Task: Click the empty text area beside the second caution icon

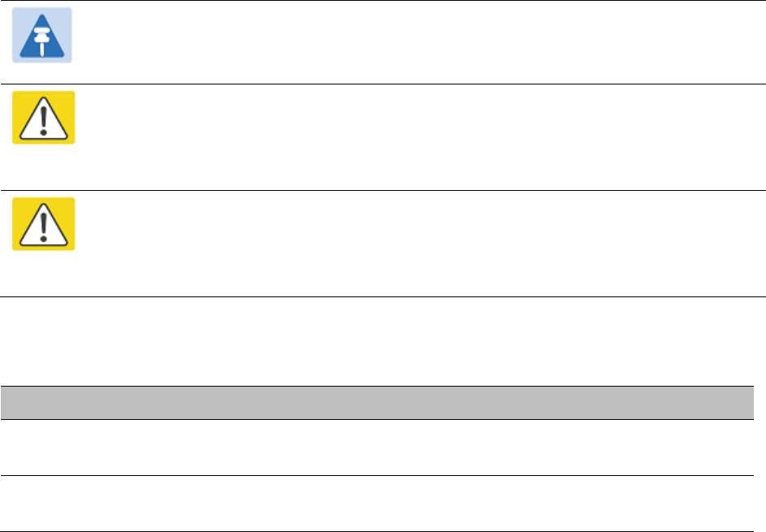Action: 420,244
